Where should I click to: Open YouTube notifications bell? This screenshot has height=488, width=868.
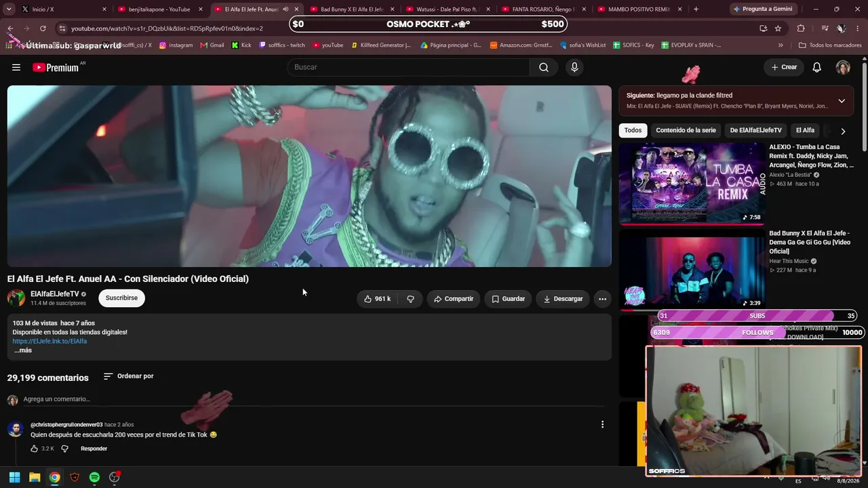click(x=817, y=67)
